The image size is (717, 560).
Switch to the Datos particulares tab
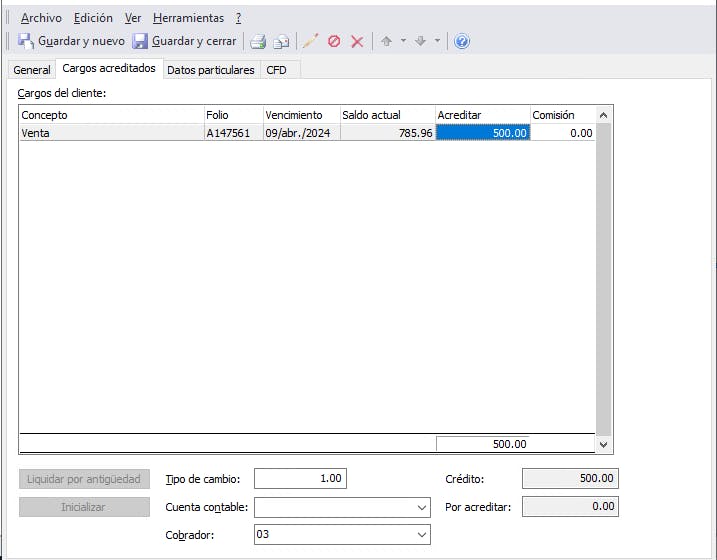(210, 70)
